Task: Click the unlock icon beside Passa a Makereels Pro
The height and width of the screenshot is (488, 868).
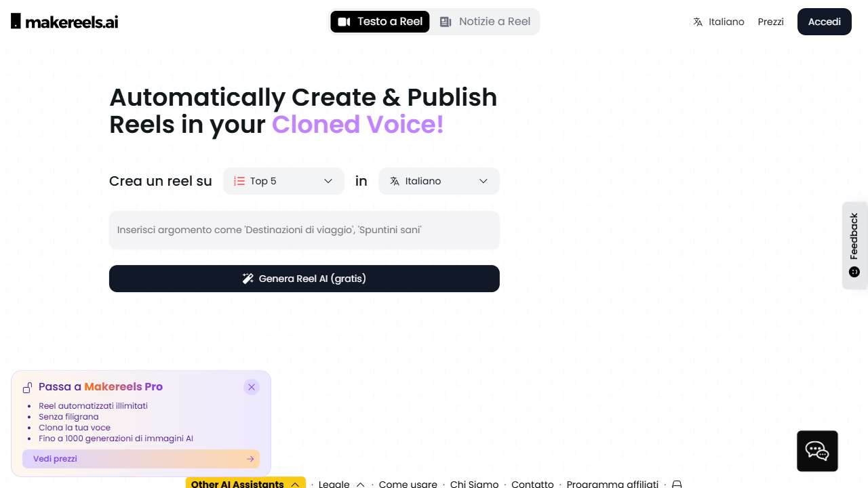Action: tap(27, 386)
